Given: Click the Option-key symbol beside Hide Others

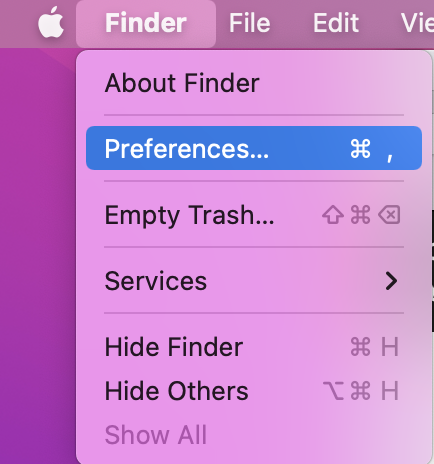Looking at the screenshot, I should (x=333, y=391).
